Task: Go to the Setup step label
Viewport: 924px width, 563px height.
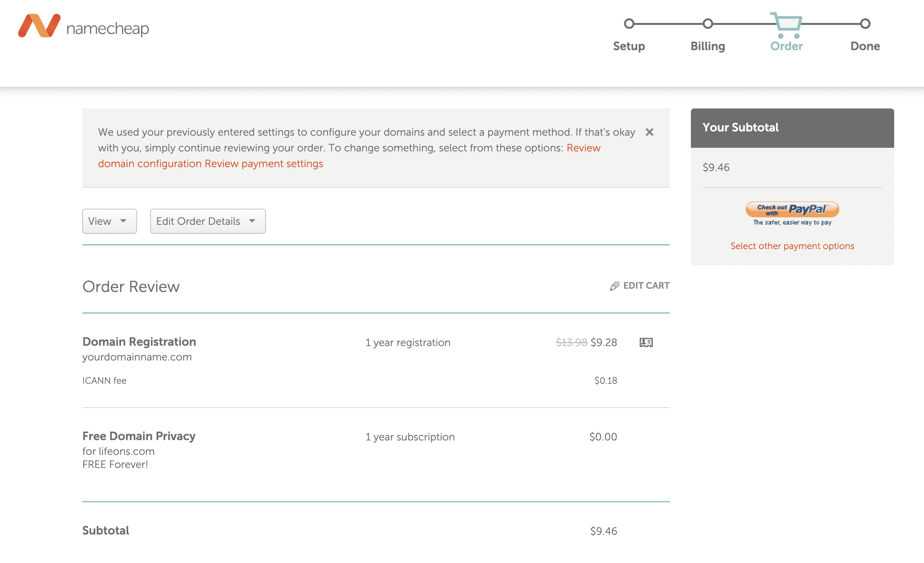Action: click(629, 46)
